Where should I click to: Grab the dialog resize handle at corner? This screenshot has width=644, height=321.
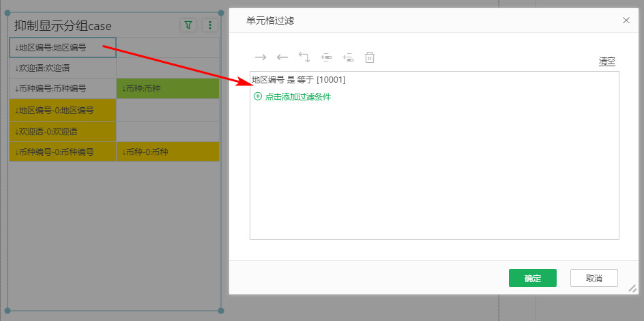[632, 289]
